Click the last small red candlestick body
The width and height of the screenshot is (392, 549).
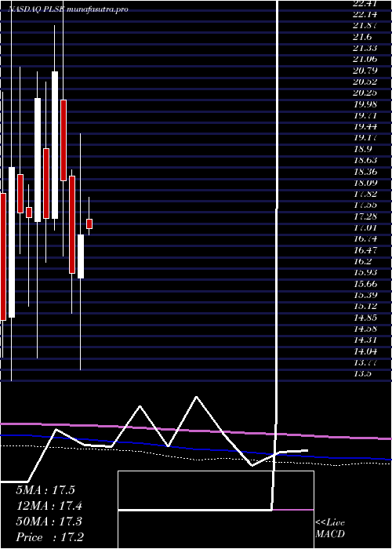click(89, 224)
